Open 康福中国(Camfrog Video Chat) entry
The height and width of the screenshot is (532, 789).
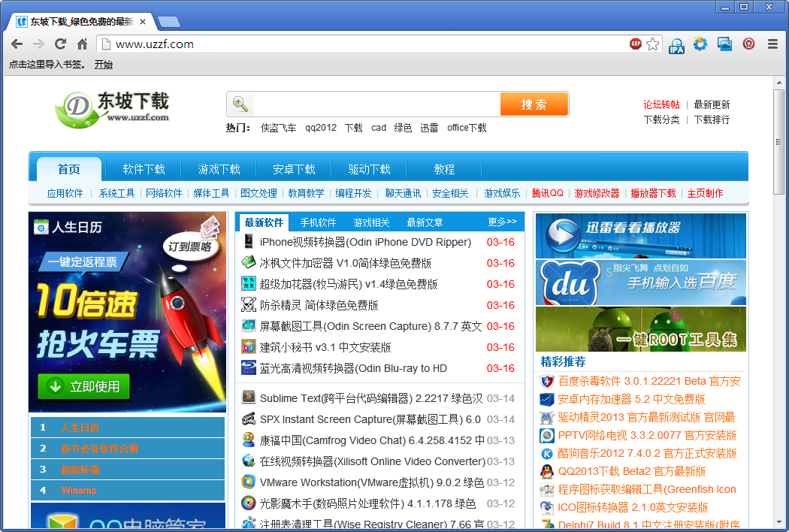(x=373, y=440)
